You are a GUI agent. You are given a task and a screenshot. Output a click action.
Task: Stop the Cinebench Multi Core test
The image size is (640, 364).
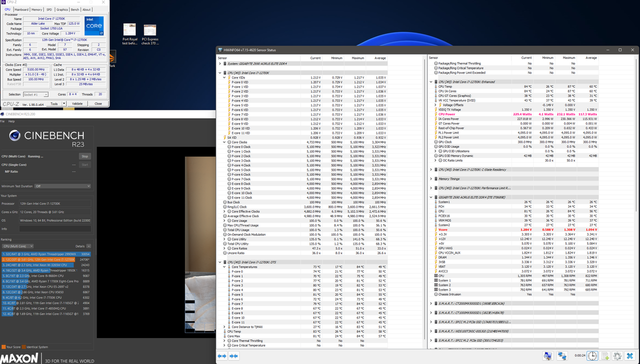(x=84, y=156)
